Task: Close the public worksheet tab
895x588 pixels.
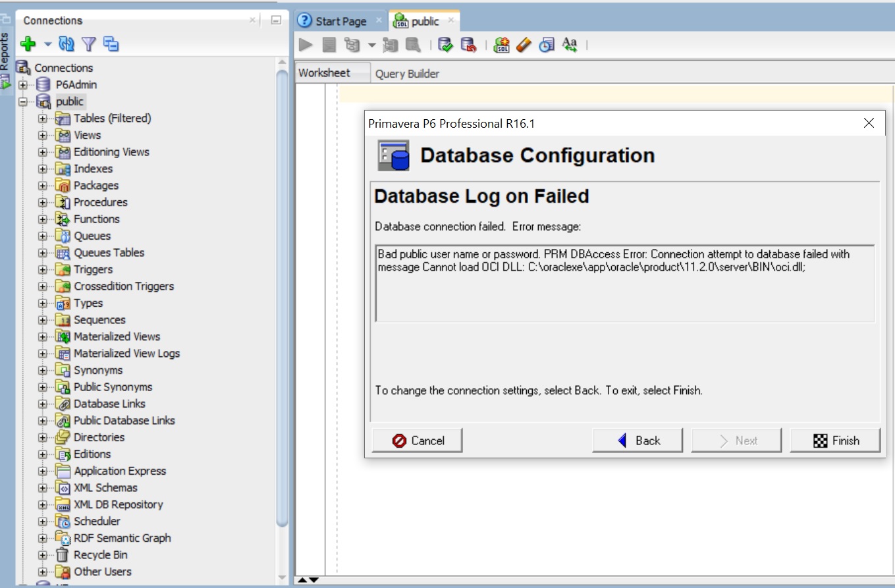Action: [450, 20]
